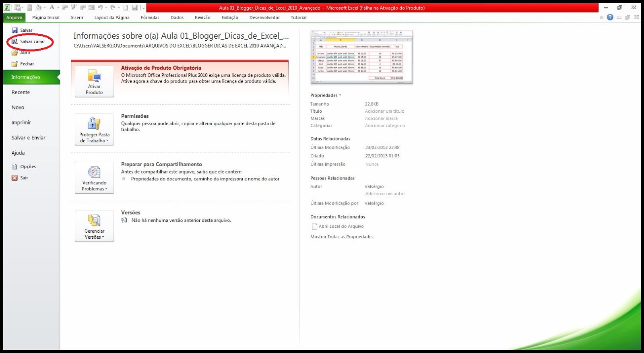
Task: Click the Salvar floppy disk icon in sidebar
Action: [x=14, y=30]
